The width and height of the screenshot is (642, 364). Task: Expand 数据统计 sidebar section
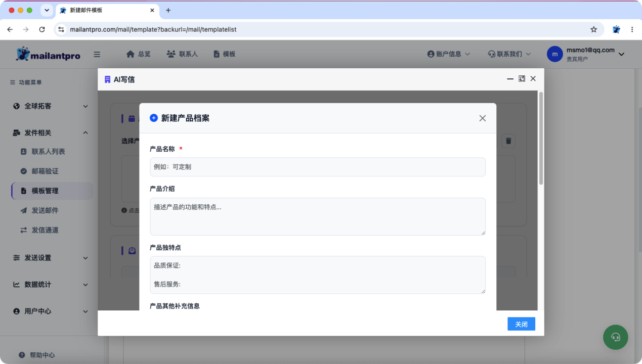click(51, 285)
